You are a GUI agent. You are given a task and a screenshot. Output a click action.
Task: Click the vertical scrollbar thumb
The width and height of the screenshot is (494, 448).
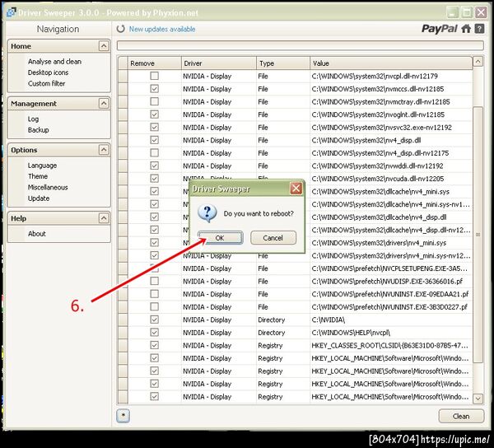(478, 235)
